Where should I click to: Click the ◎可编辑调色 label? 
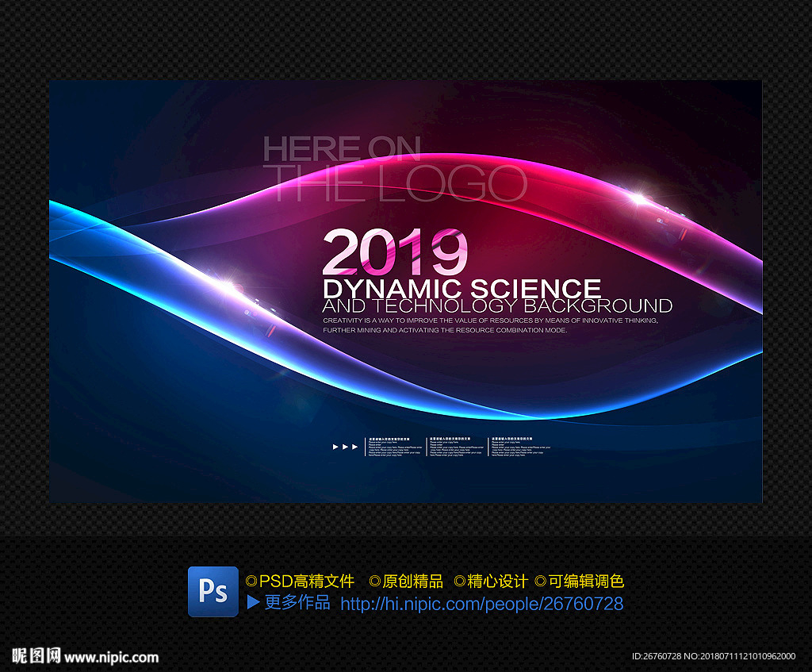pyautogui.click(x=579, y=581)
